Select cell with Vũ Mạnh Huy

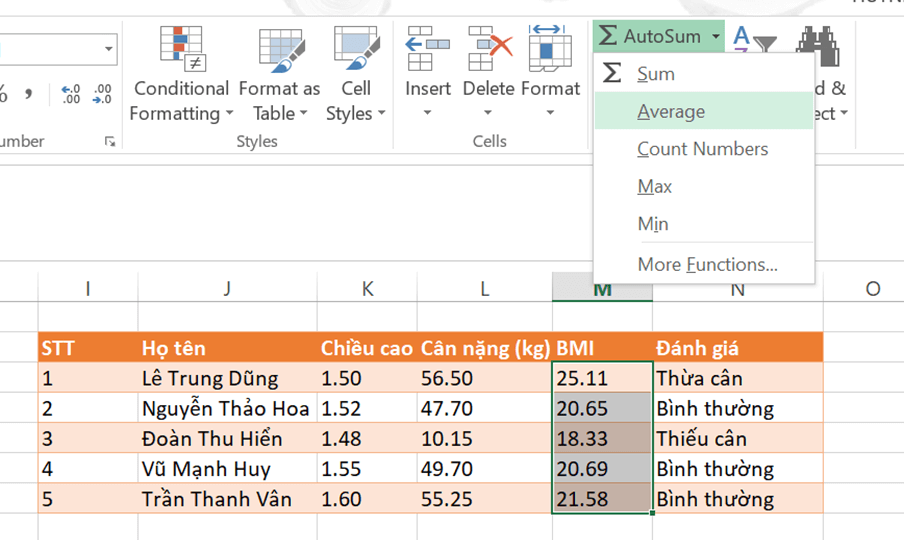[227, 468]
